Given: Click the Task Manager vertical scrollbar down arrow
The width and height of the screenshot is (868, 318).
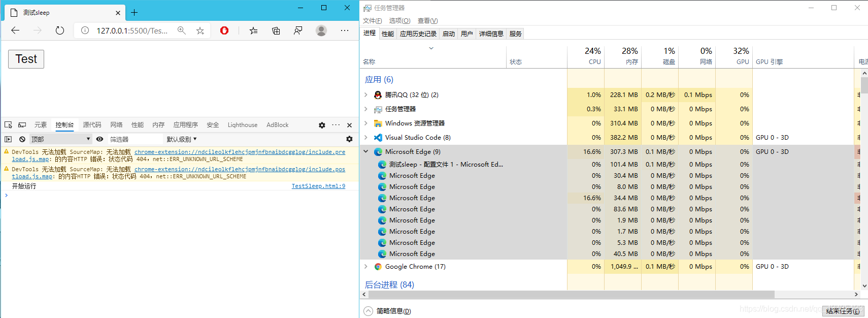Looking at the screenshot, I should (x=864, y=286).
